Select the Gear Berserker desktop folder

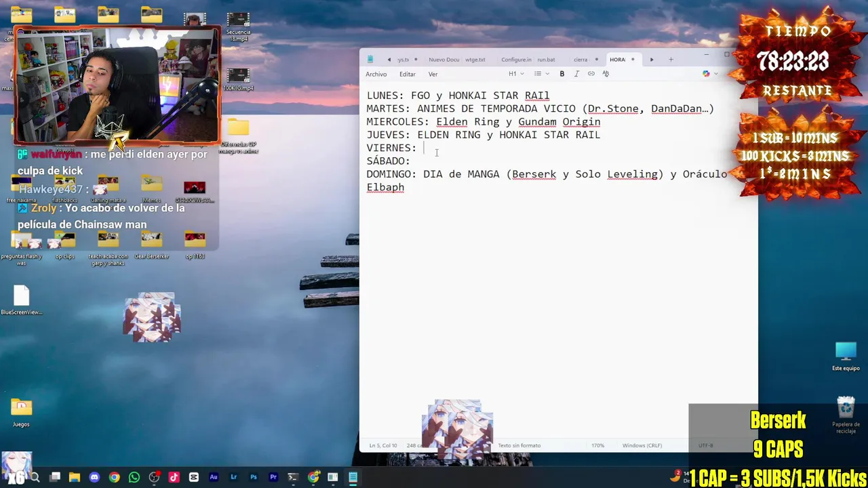[151, 245]
